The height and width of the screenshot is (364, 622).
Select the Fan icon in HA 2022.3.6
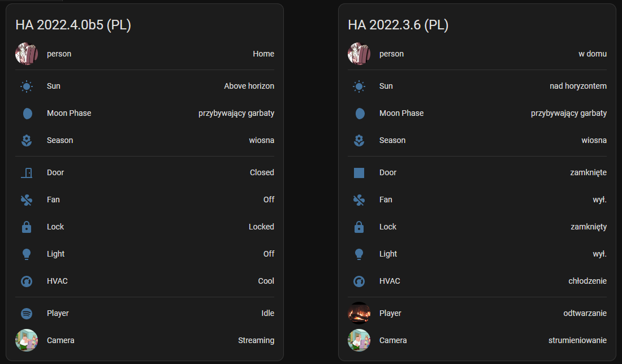pyautogui.click(x=359, y=200)
